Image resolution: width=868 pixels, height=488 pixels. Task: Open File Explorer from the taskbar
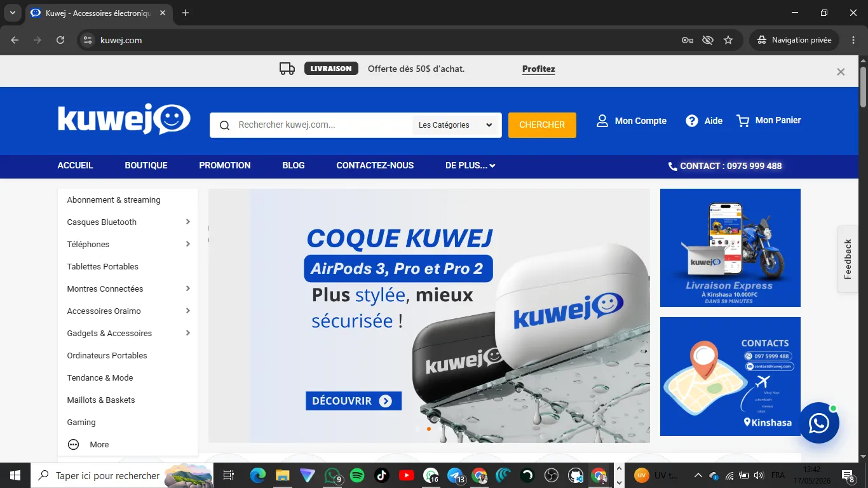click(x=282, y=475)
